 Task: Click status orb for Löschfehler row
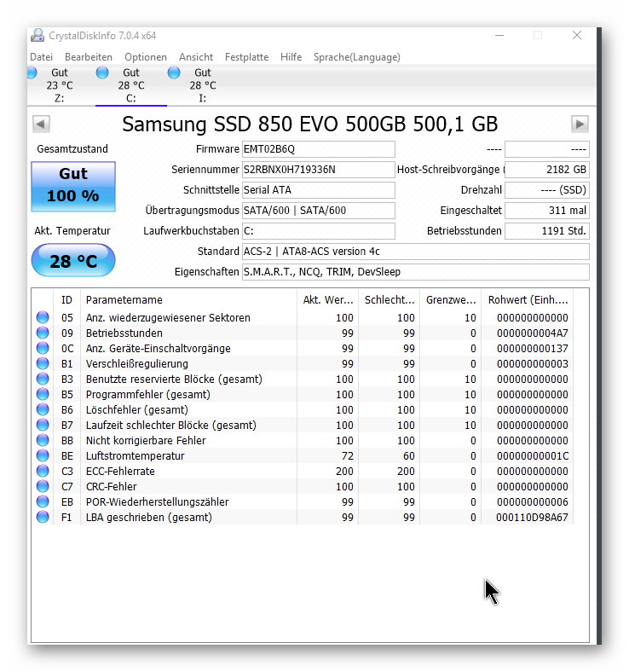coord(43,409)
